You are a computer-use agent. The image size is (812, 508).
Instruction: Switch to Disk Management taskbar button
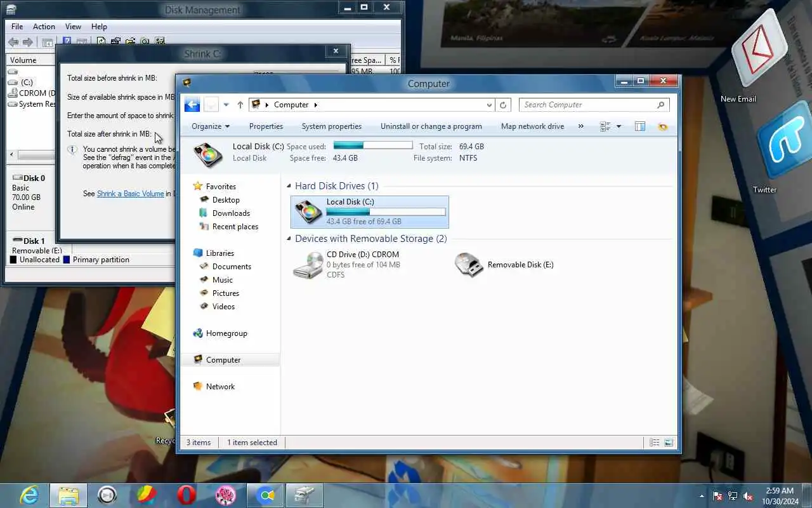point(304,495)
